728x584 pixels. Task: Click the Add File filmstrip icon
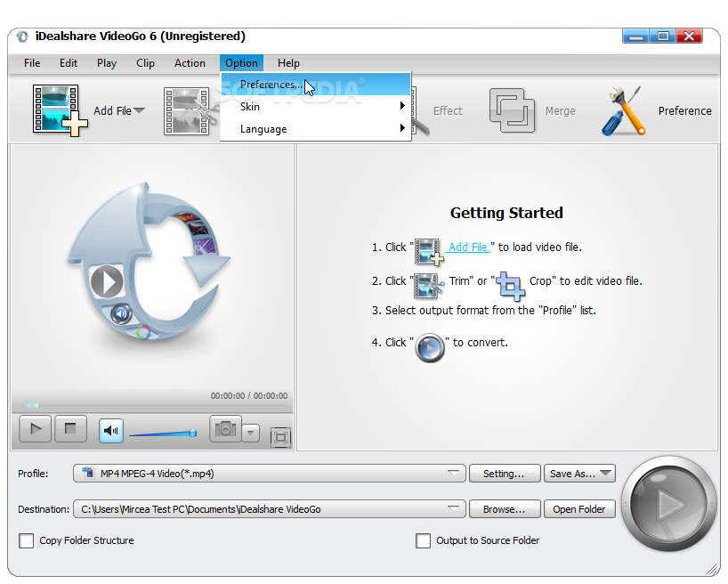pos(60,110)
